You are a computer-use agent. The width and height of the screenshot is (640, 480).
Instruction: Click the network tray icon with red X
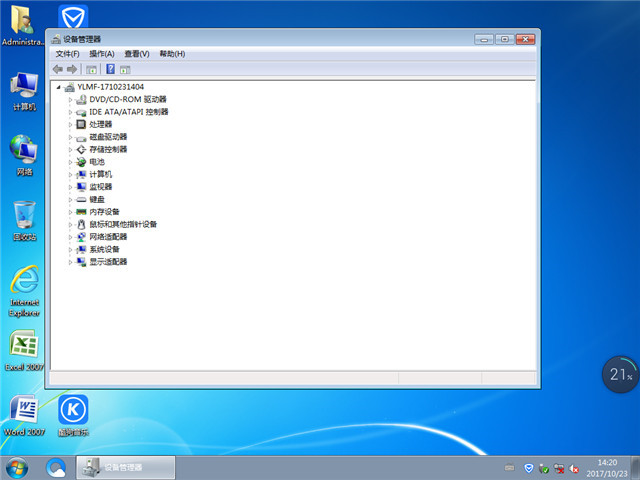point(559,469)
